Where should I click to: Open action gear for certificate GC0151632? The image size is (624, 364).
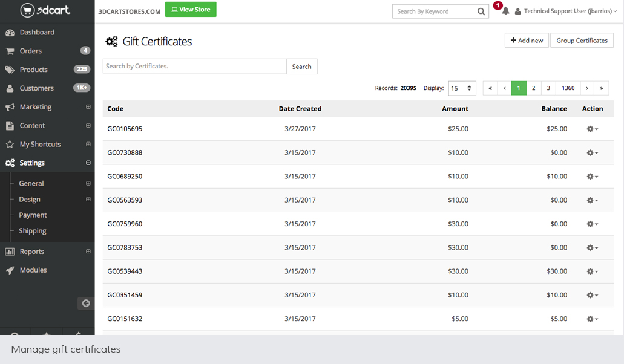point(592,319)
